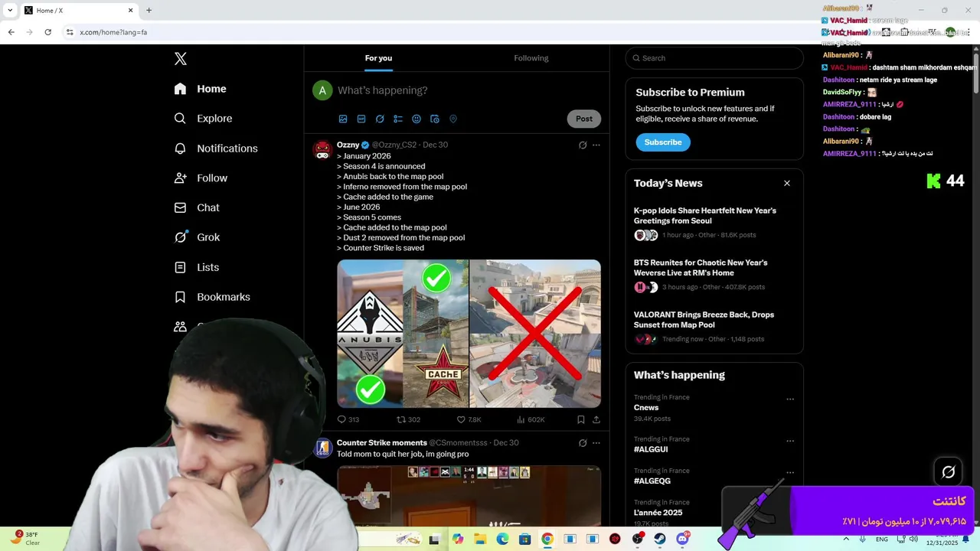Viewport: 980px width, 551px height.
Task: Click the Post button
Action: click(x=584, y=119)
